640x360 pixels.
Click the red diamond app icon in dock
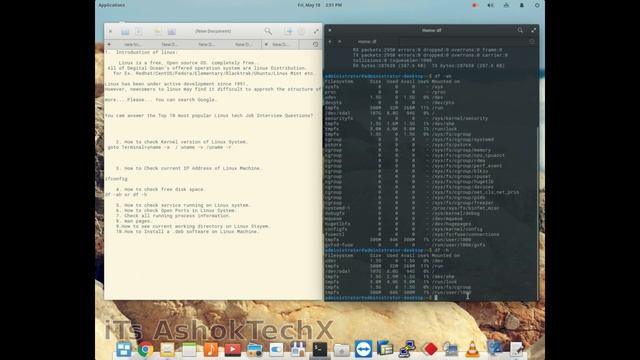click(430, 350)
